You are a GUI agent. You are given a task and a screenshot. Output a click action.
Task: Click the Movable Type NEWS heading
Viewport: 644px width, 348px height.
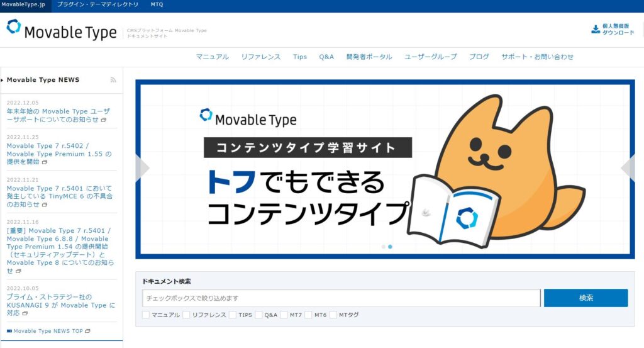[x=43, y=80]
